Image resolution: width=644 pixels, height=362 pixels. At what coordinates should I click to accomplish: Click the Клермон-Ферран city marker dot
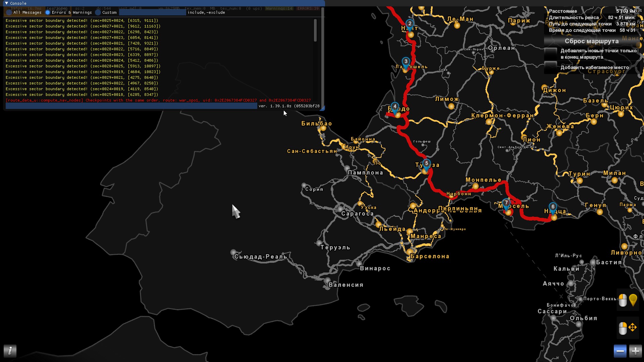[x=489, y=122]
